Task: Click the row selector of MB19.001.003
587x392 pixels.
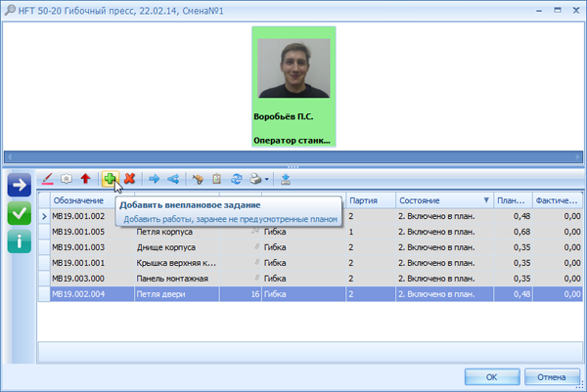Action: point(44,247)
